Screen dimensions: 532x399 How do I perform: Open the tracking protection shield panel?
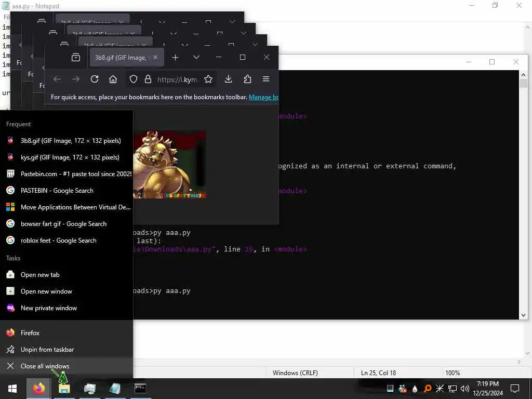tap(134, 79)
